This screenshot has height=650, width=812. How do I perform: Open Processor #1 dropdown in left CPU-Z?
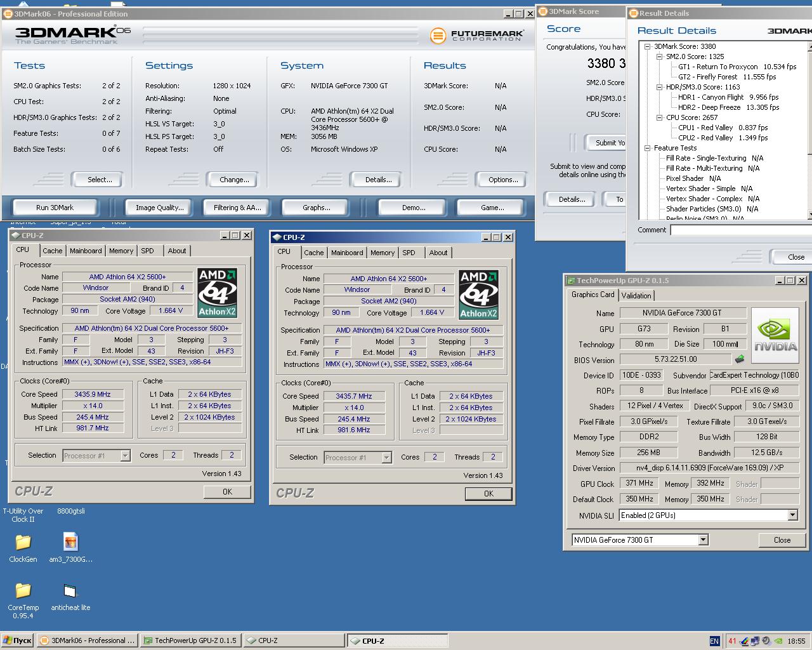(x=125, y=456)
